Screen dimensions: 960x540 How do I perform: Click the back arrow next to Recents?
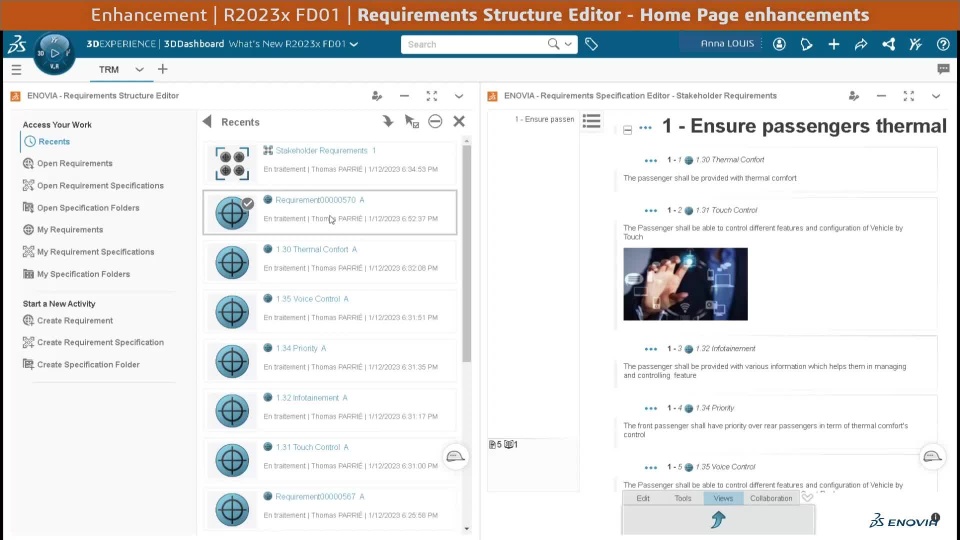click(x=207, y=122)
